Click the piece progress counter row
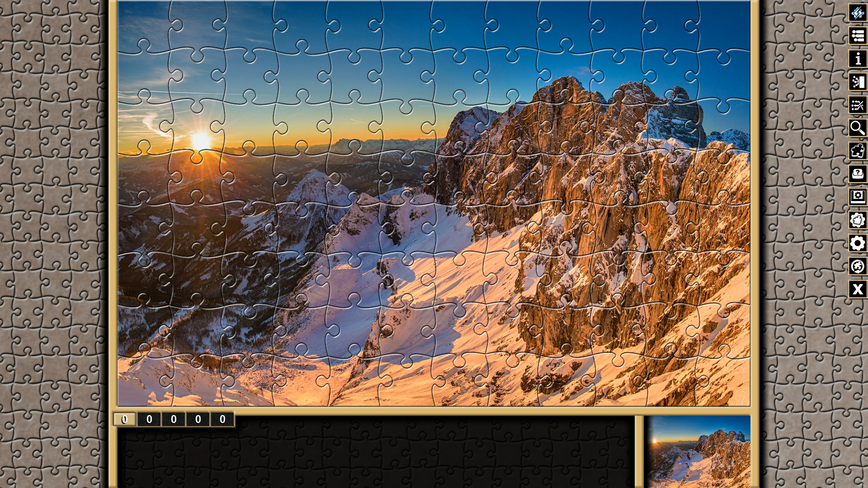868x488 pixels. 175,419
